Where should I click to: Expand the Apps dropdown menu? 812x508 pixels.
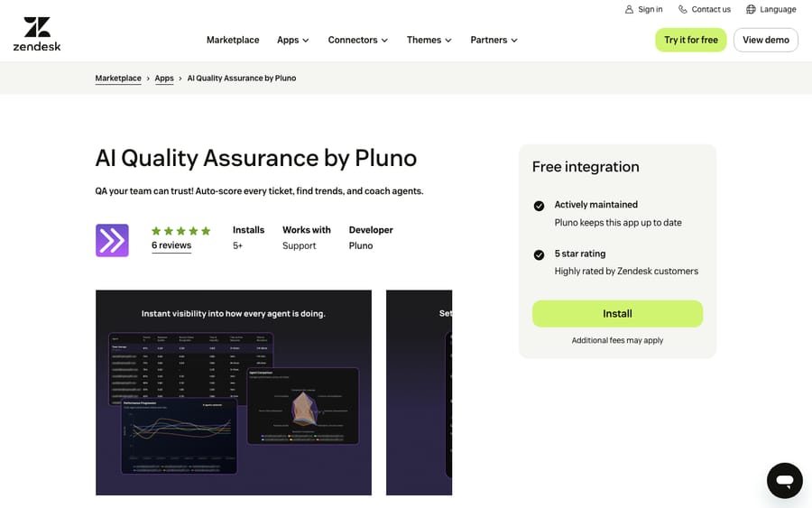pyautogui.click(x=293, y=40)
